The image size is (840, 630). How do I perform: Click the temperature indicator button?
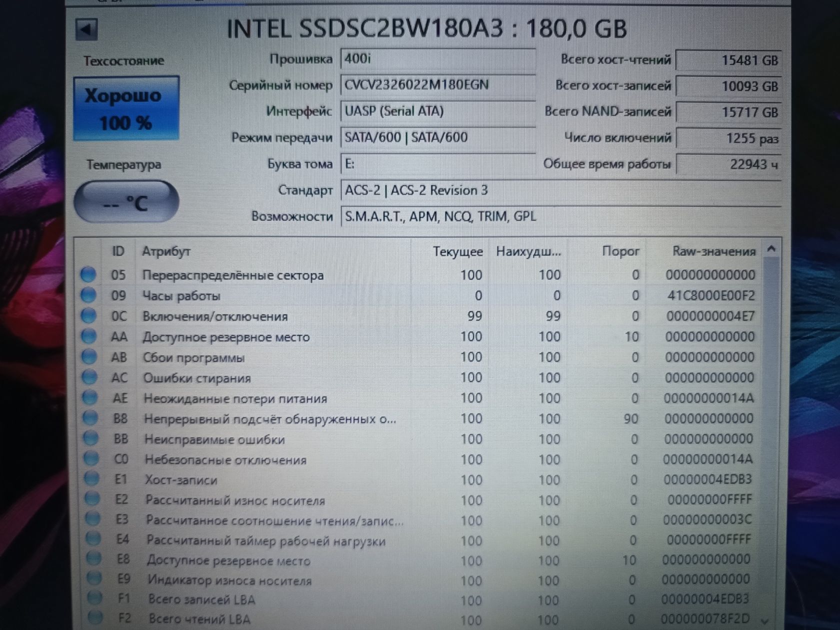[x=126, y=202]
